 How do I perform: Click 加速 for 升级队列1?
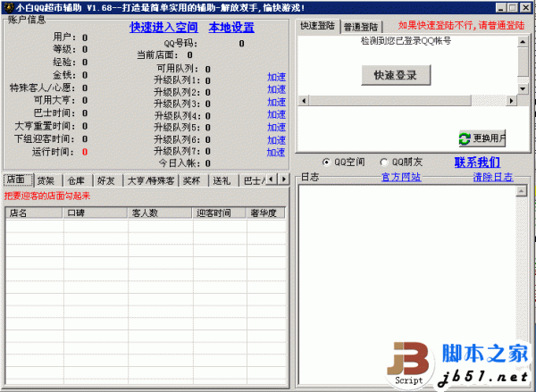[276, 77]
